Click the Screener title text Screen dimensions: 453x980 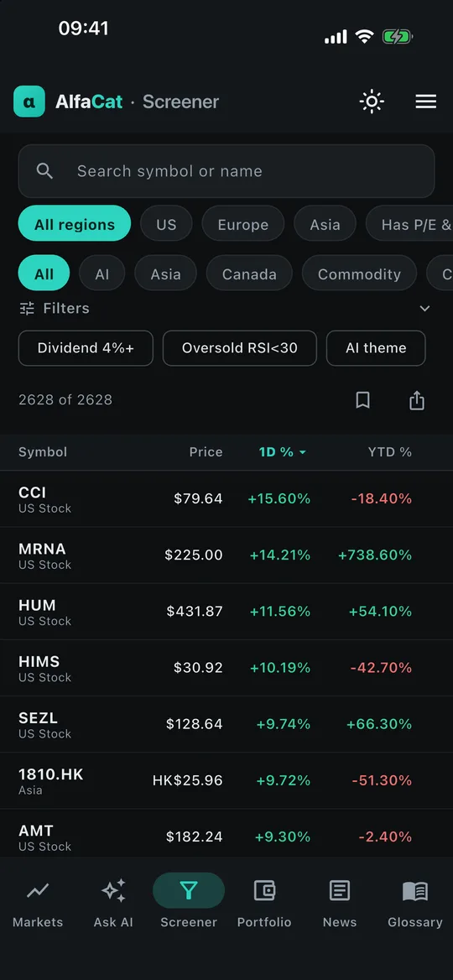180,102
